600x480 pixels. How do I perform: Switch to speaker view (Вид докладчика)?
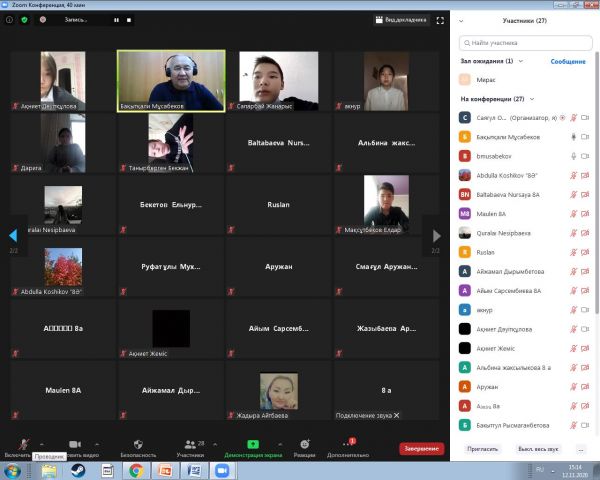pos(400,19)
